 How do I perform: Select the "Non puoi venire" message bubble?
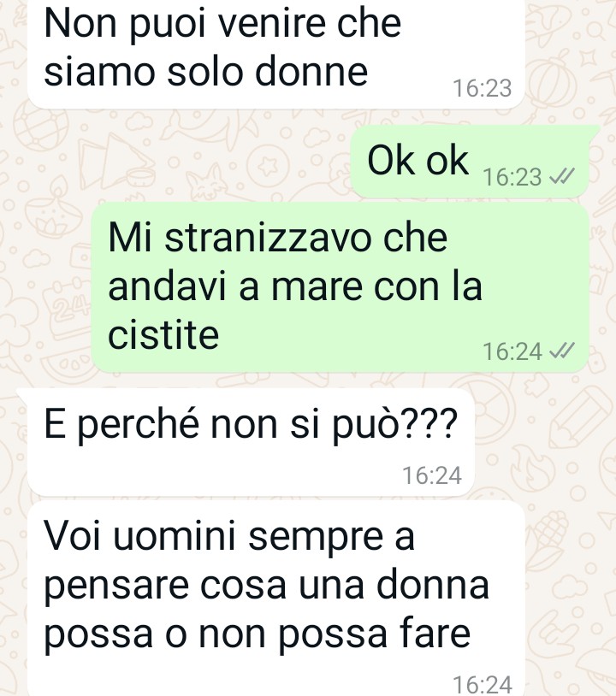click(x=275, y=54)
